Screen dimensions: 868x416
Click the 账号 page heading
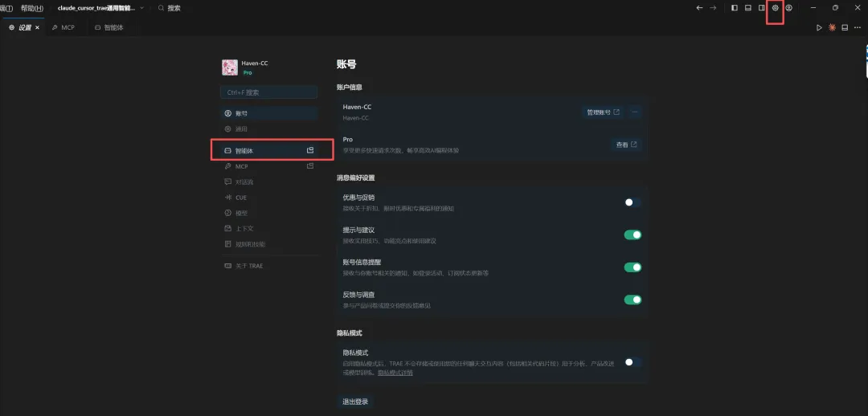[346, 64]
